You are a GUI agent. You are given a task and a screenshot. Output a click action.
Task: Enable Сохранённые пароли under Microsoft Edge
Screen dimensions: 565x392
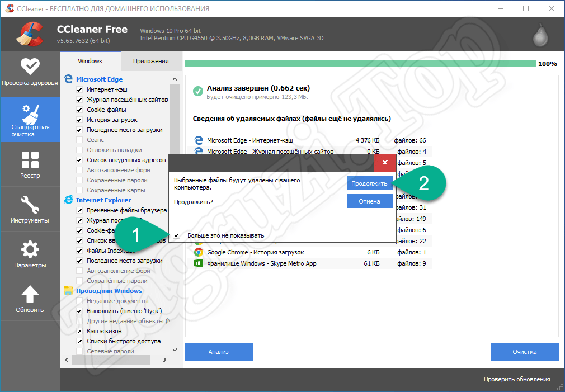79,180
